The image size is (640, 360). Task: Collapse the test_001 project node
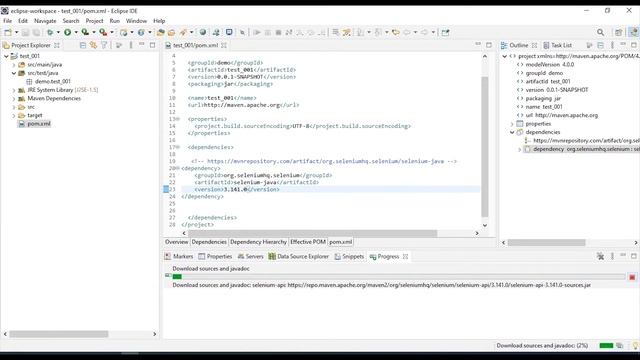[x=6, y=56]
